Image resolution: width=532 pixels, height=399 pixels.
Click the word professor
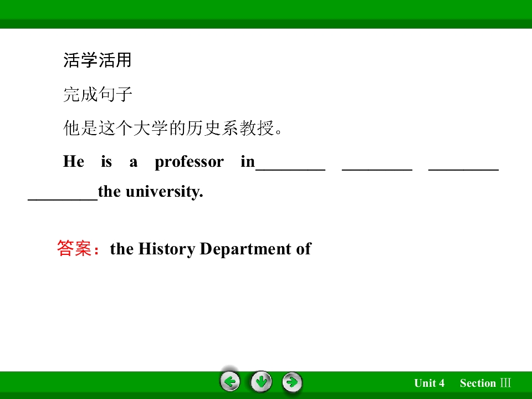click(x=190, y=162)
